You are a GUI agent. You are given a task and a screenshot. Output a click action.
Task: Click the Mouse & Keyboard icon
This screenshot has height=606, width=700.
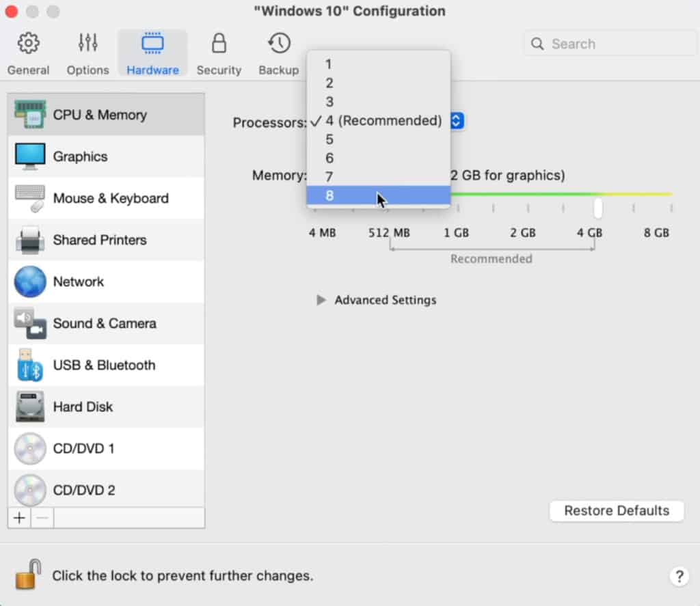(30, 198)
